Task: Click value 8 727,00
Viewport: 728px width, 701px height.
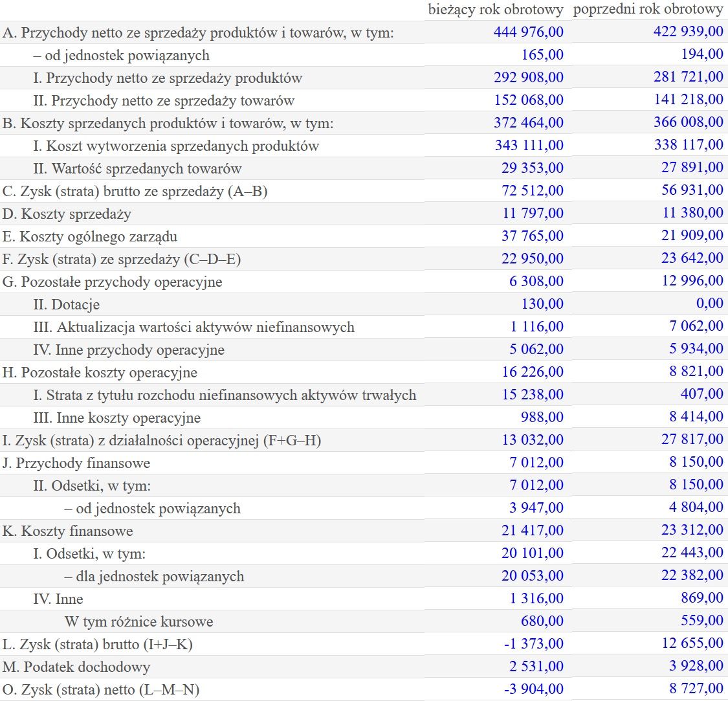Action: coord(696,689)
